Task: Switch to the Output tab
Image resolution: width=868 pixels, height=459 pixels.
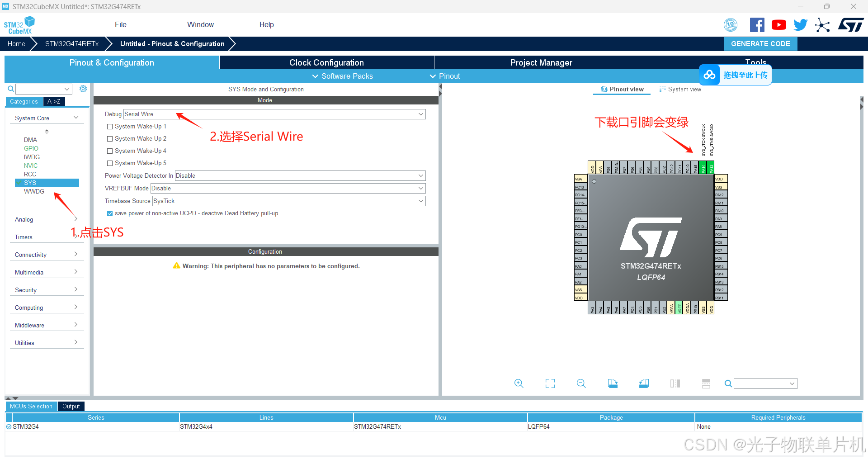Action: pos(71,407)
